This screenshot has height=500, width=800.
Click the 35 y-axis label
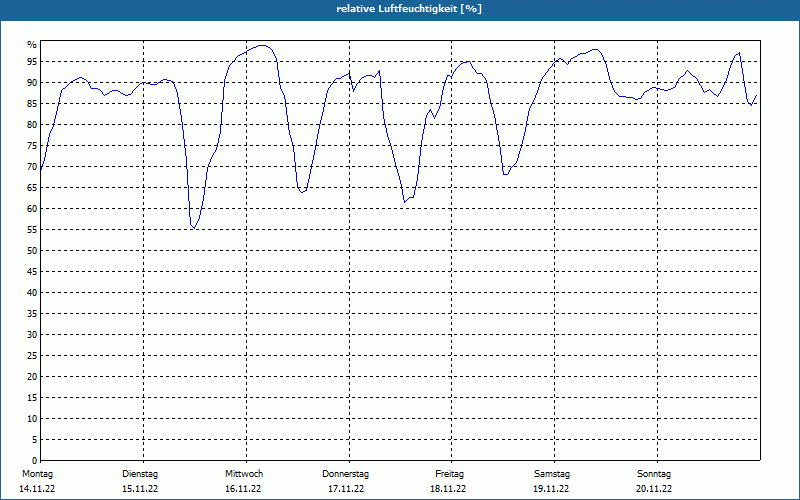click(32, 314)
